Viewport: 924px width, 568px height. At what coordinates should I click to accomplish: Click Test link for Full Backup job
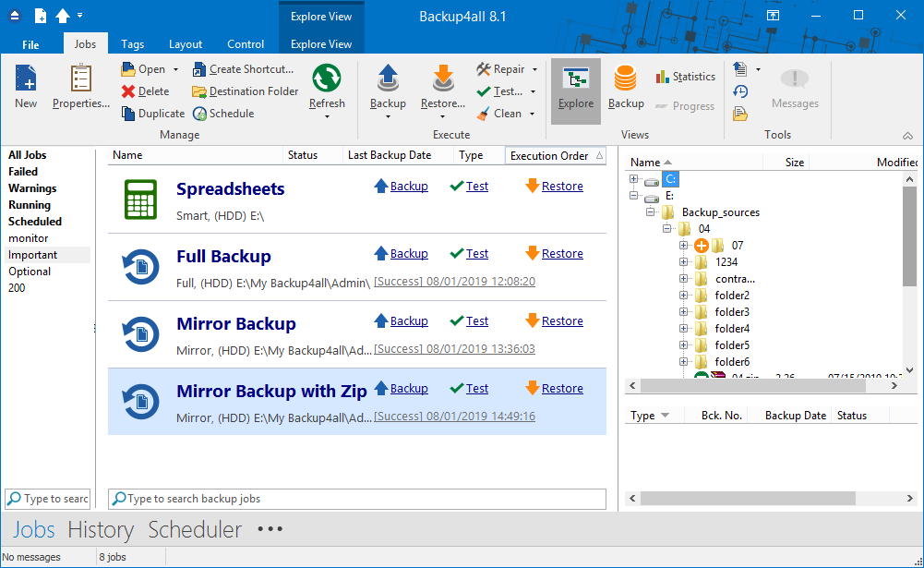tap(477, 254)
